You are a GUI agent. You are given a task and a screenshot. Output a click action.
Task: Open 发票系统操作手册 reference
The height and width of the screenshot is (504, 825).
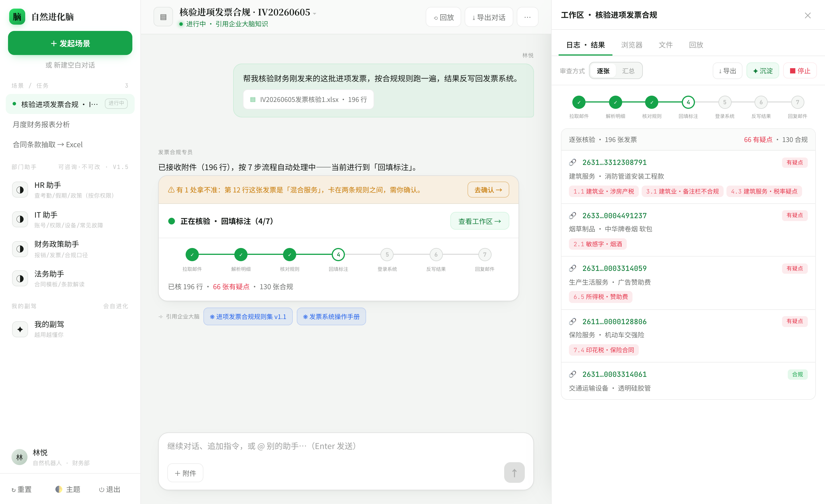(x=331, y=316)
